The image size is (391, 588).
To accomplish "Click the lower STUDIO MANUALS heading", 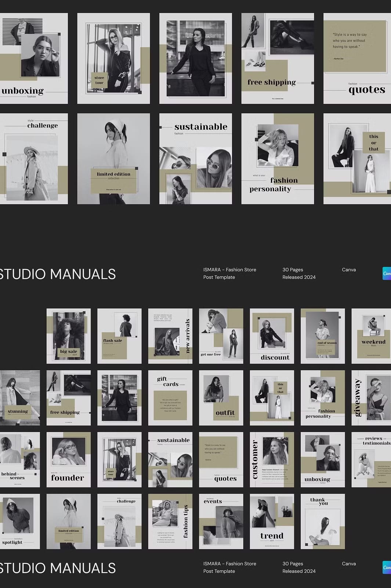I will click(58, 568).
